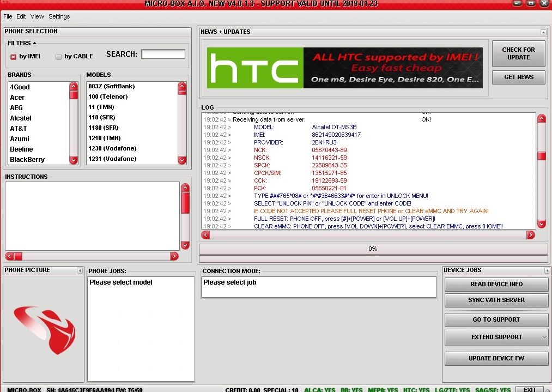Click the instructions vertical scrollbar thumb
The width and height of the screenshot is (552, 392).
(x=185, y=203)
